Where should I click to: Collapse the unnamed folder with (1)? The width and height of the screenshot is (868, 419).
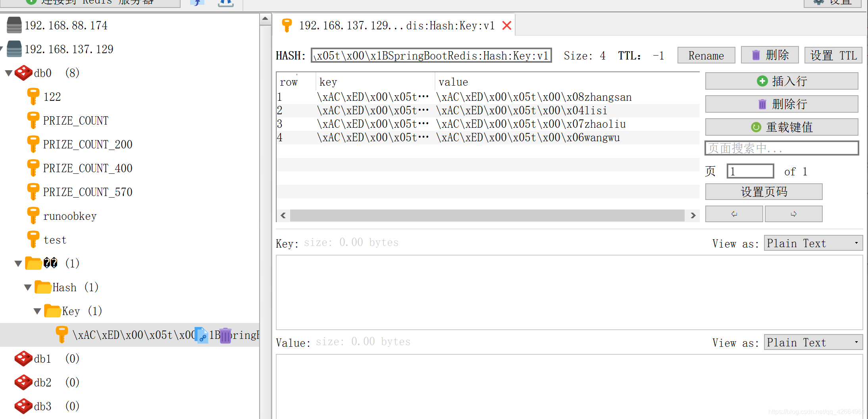(x=18, y=263)
